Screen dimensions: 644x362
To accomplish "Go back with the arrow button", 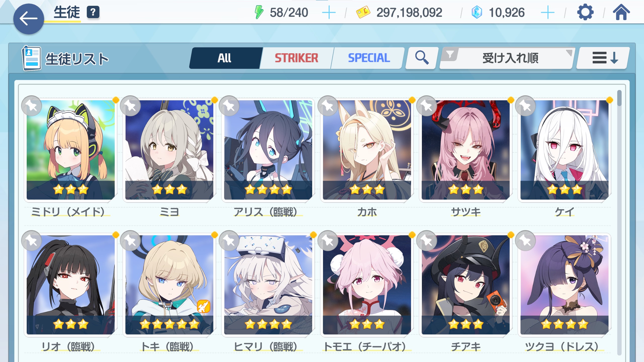I will click(28, 19).
